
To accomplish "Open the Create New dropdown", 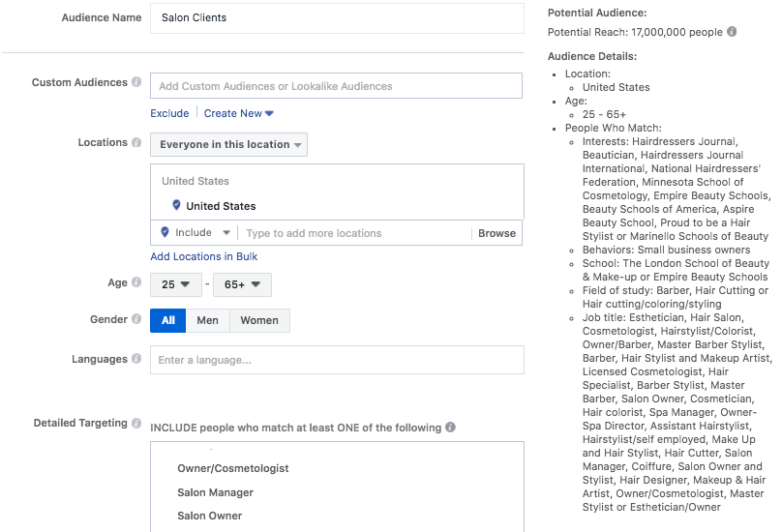I will (x=239, y=113).
